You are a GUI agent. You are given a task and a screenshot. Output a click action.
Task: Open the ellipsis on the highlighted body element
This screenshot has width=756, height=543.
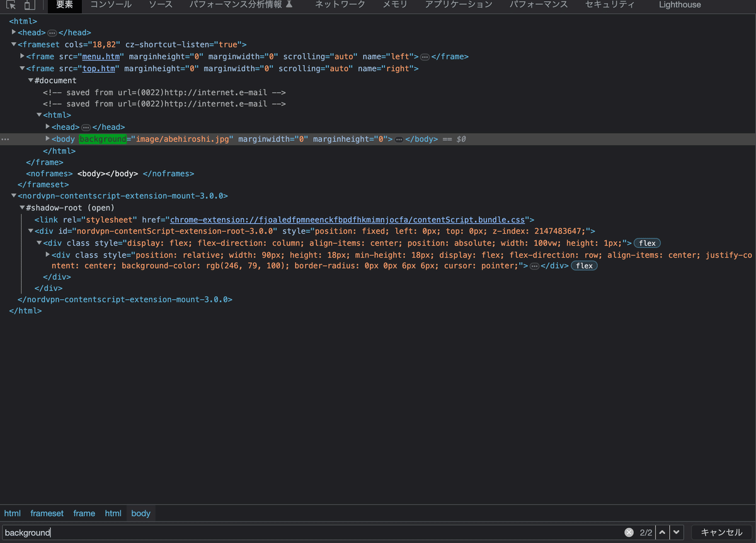(x=399, y=139)
